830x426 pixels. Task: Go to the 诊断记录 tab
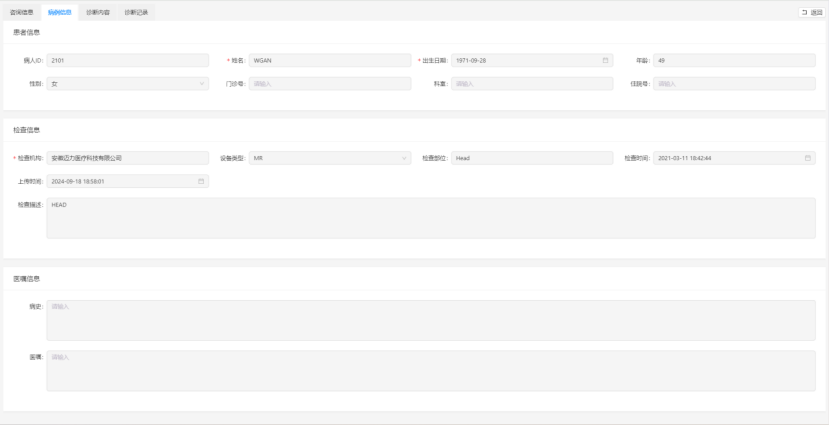pyautogui.click(x=136, y=12)
